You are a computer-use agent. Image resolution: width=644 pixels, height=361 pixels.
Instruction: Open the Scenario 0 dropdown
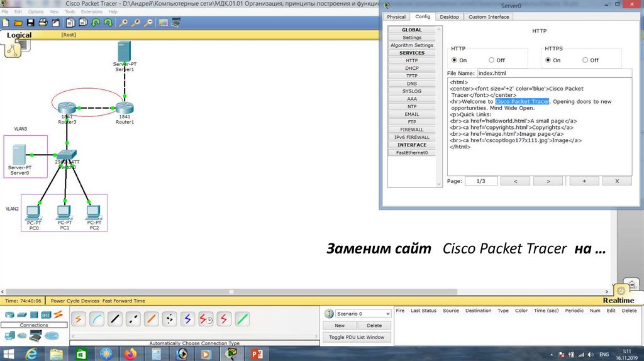coord(363,314)
